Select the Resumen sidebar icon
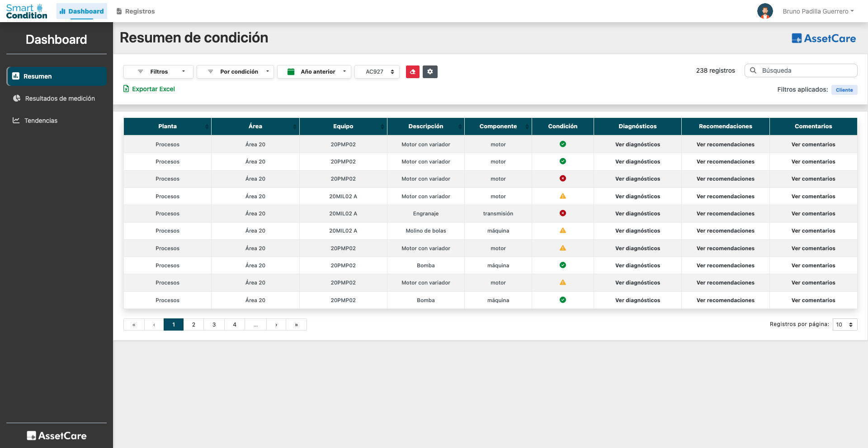The width and height of the screenshot is (868, 448). pyautogui.click(x=17, y=76)
